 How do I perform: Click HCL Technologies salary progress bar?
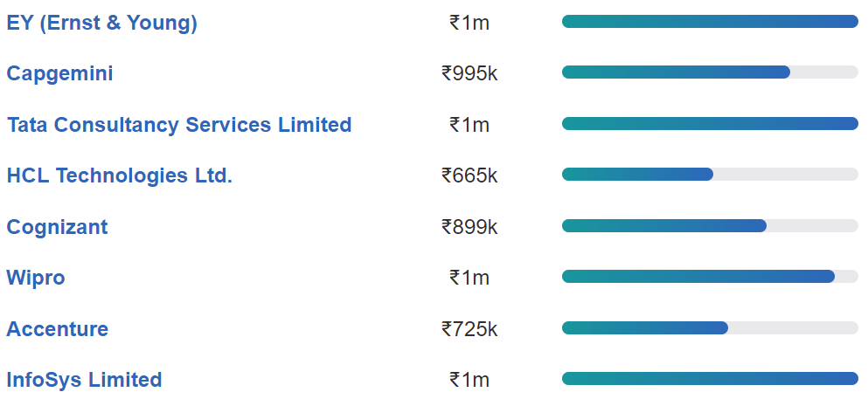tap(711, 175)
